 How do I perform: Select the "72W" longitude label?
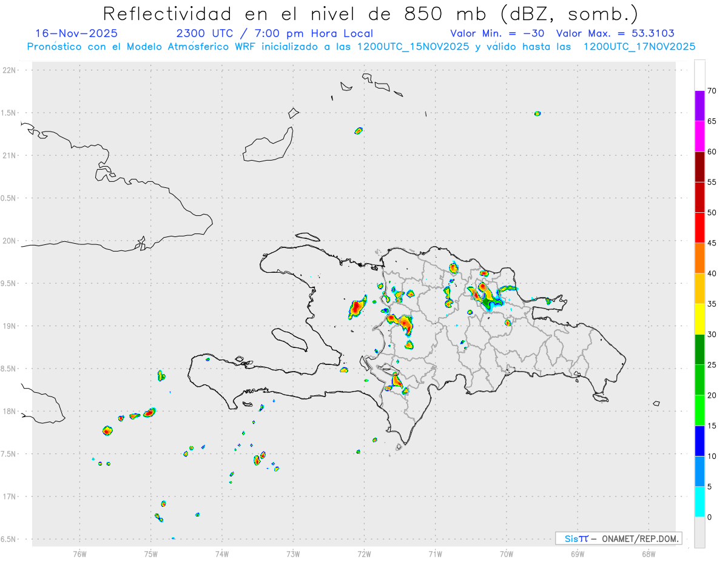pyautogui.click(x=364, y=554)
